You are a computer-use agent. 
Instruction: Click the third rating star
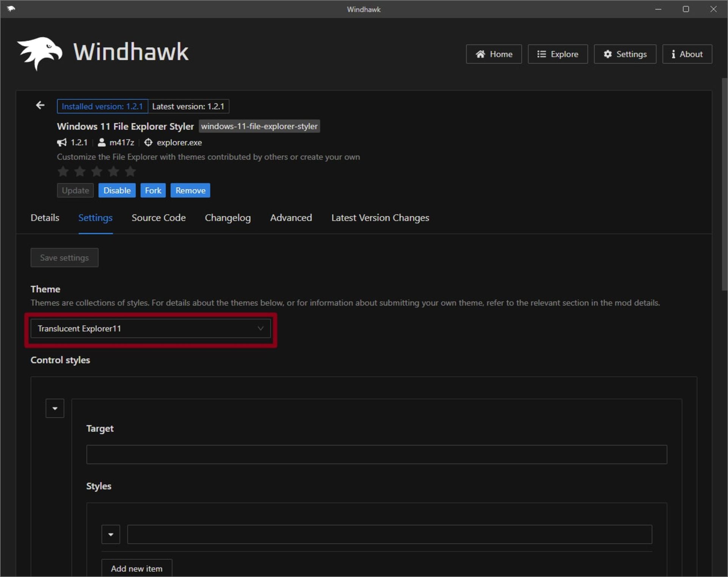[97, 172]
